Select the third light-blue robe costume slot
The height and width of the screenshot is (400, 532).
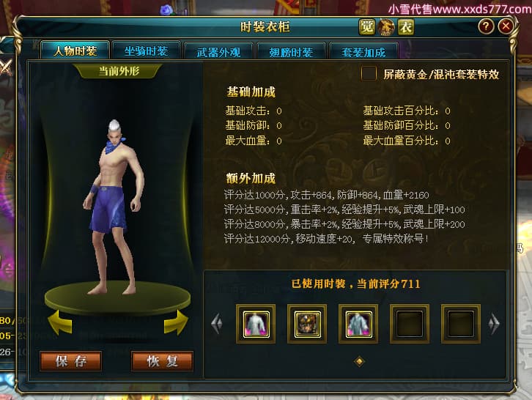pos(358,324)
